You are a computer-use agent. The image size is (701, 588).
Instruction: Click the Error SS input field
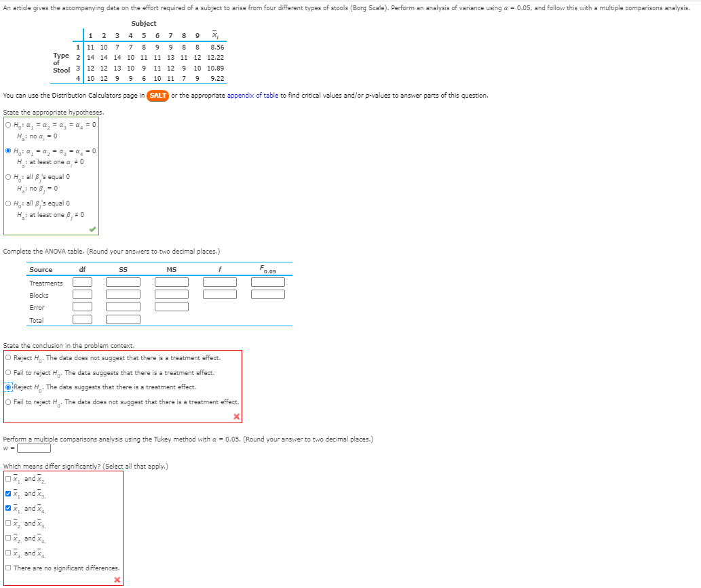(x=123, y=307)
